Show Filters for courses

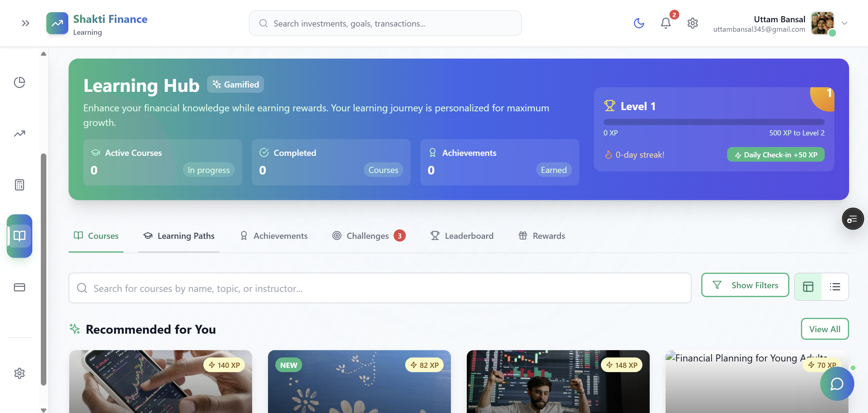745,285
